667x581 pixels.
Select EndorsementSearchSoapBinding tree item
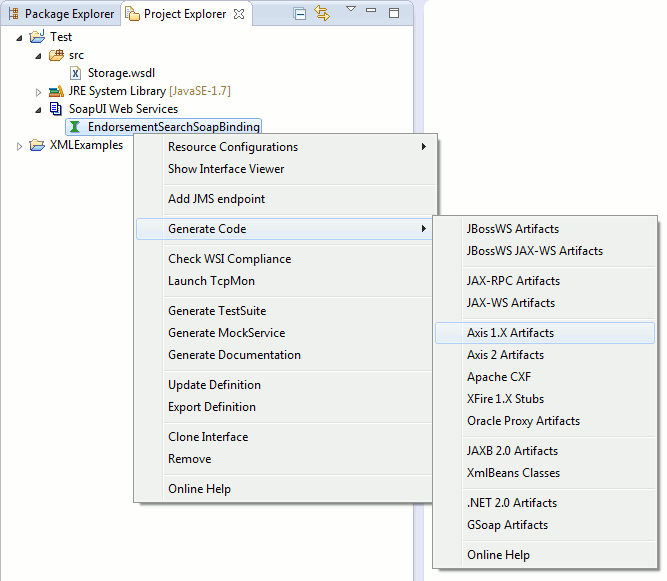[x=163, y=127]
